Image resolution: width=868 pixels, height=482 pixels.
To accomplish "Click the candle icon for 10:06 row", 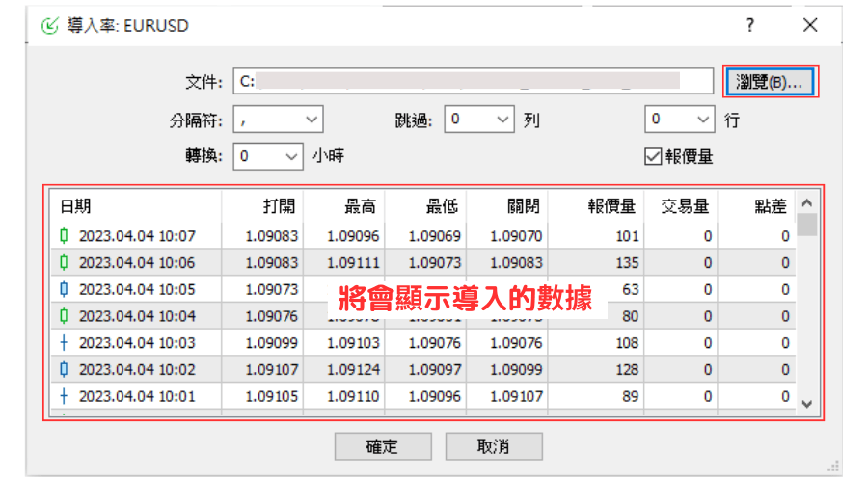I will pos(64,262).
